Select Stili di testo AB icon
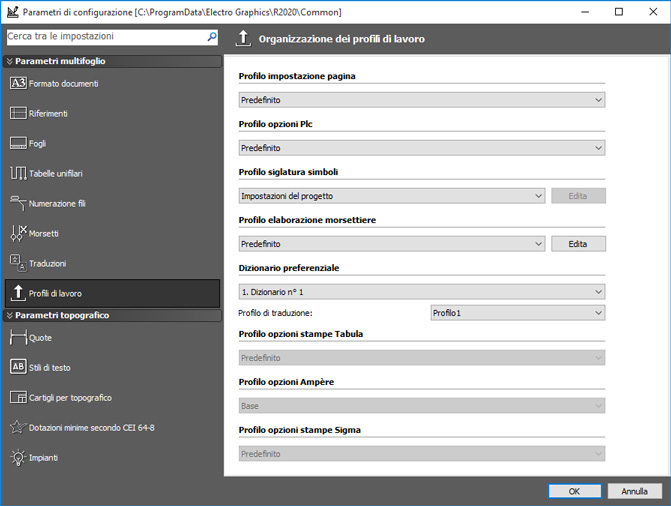The height and width of the screenshot is (506, 671). [x=18, y=367]
